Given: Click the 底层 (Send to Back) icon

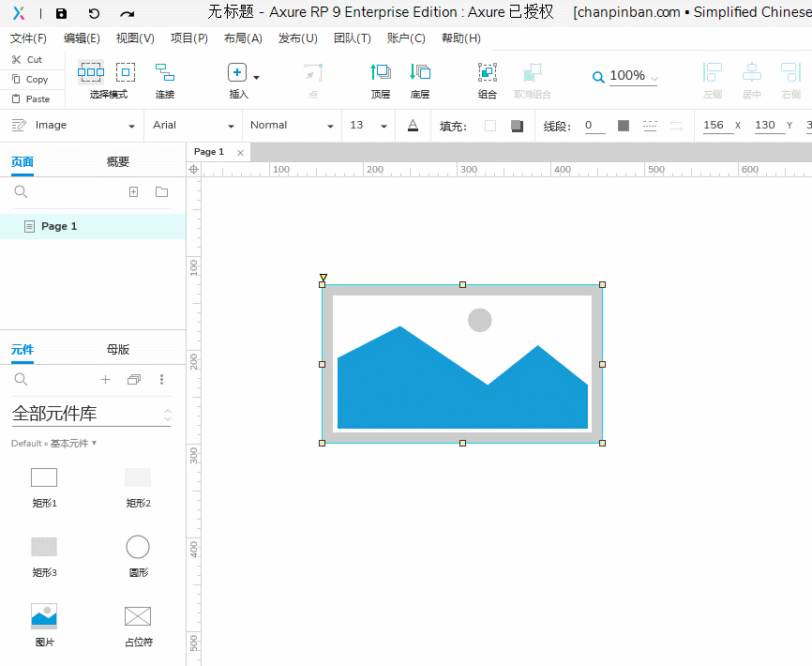Looking at the screenshot, I should 420,73.
